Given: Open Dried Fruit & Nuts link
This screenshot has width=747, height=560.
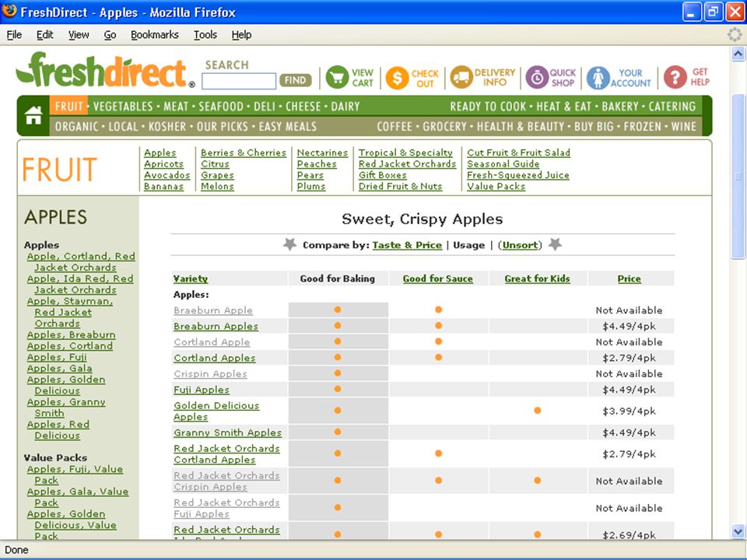Looking at the screenshot, I should pos(400,186).
